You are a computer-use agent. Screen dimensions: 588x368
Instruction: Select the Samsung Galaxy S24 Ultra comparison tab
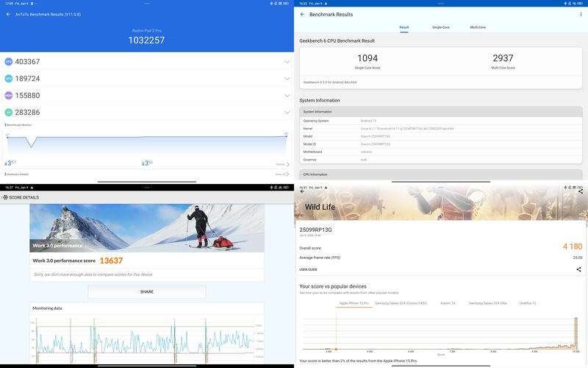coord(487,303)
